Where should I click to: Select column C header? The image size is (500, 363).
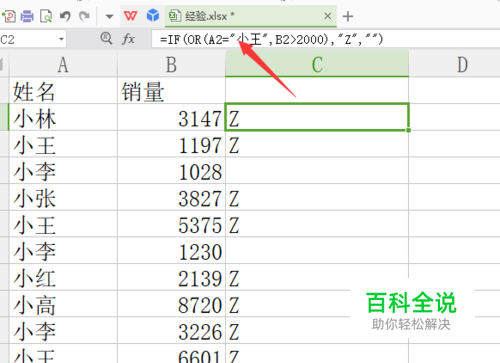click(x=317, y=65)
